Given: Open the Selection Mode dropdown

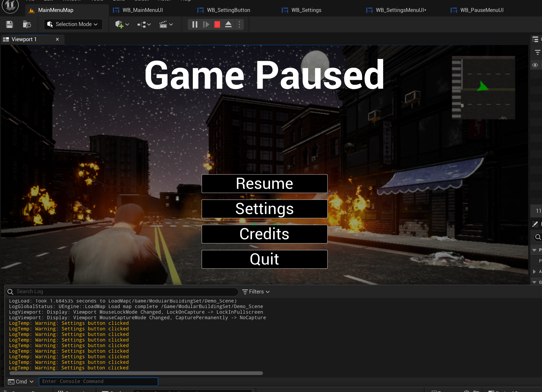Looking at the screenshot, I should point(73,24).
